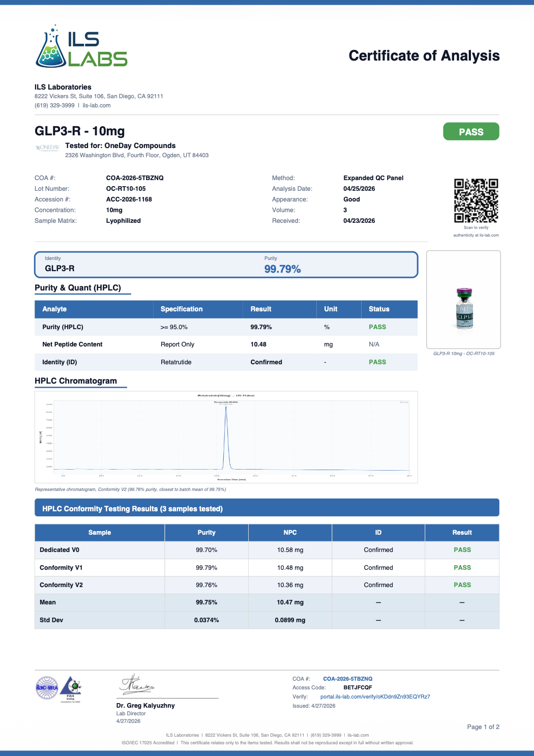Click the QR code to verify authenticity
Viewport: 534px width, 756px height.
coord(476,200)
